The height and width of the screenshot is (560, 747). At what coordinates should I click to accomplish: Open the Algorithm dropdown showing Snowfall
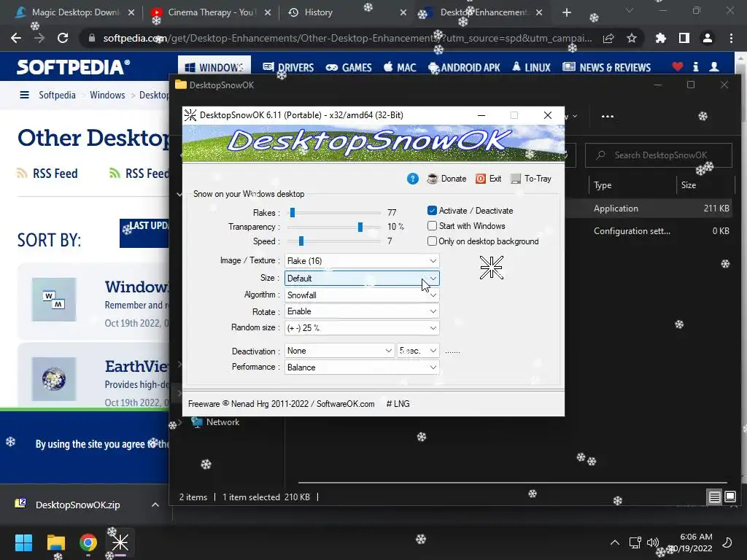click(x=362, y=295)
